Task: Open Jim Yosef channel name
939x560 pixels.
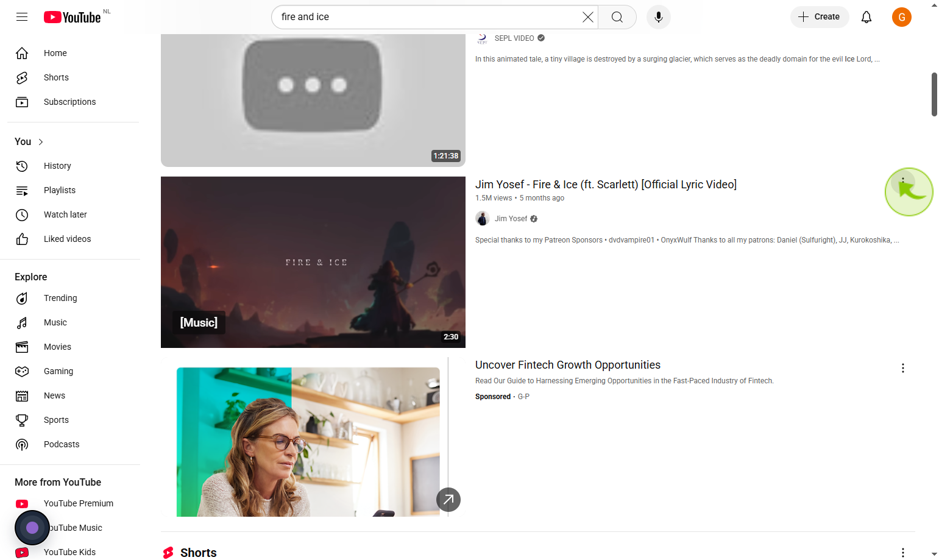Action: point(511,219)
